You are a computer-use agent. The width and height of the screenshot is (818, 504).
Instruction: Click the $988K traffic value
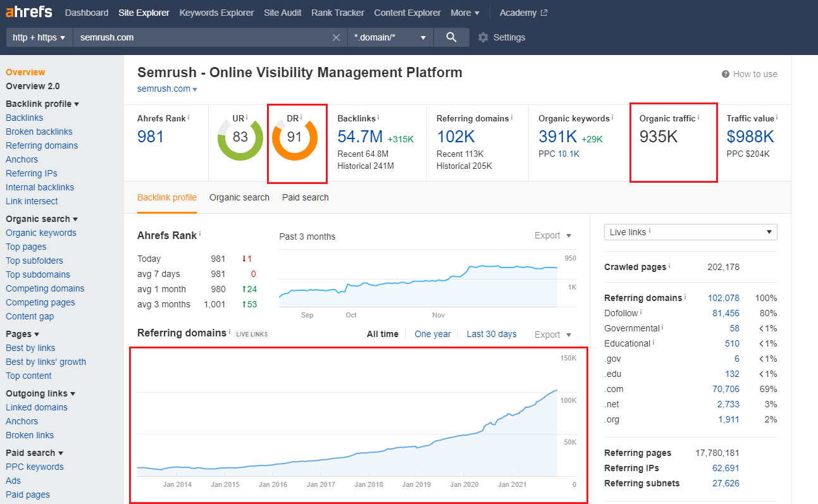(750, 137)
